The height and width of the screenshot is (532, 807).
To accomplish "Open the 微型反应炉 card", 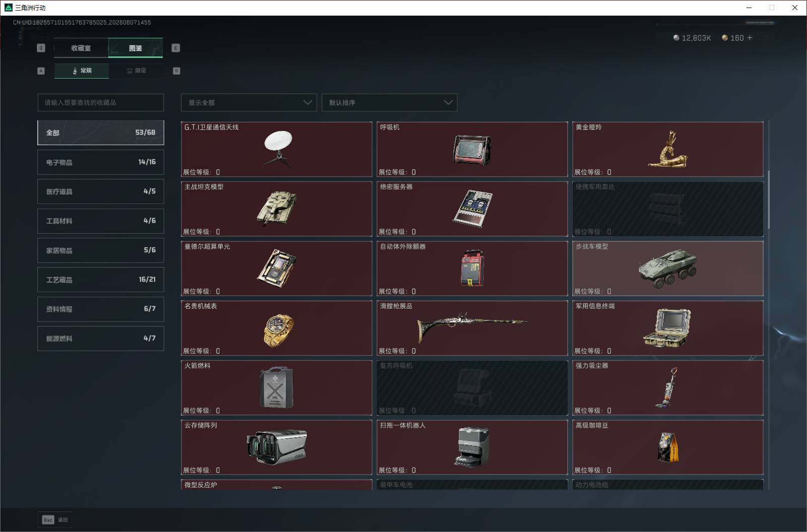I will click(x=277, y=484).
